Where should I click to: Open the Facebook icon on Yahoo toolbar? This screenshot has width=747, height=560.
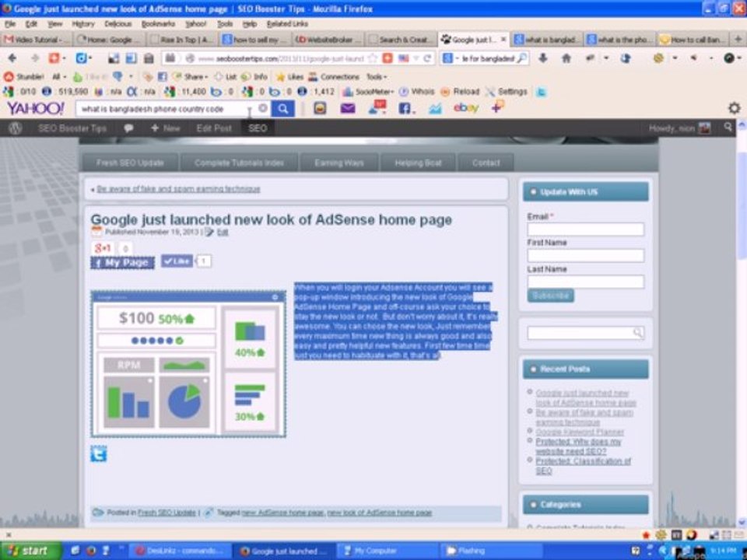coord(406,109)
